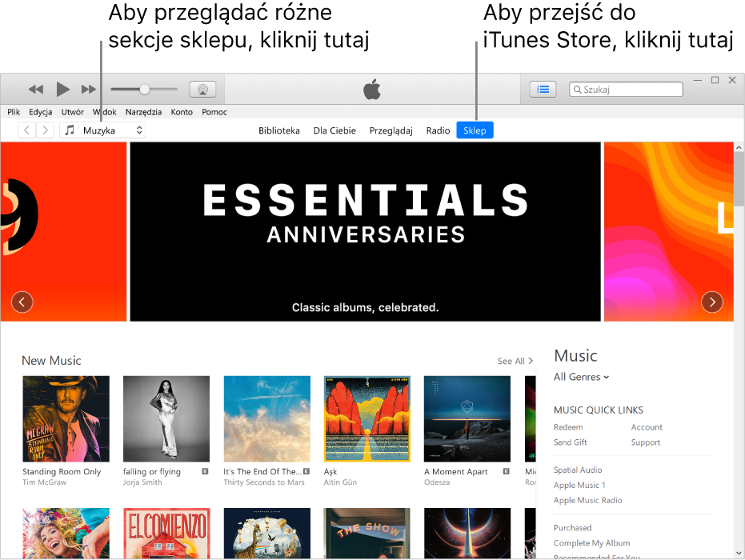Click the Szukaj search field
This screenshot has width=745, height=560.
click(x=626, y=89)
